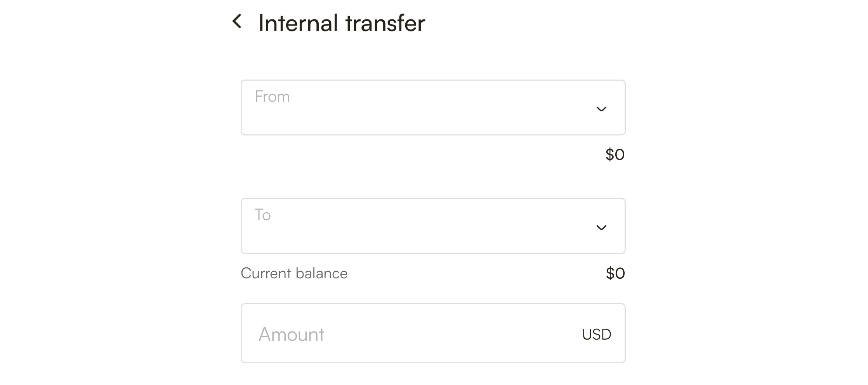
Task: Click the Internal transfer heading
Action: (342, 23)
